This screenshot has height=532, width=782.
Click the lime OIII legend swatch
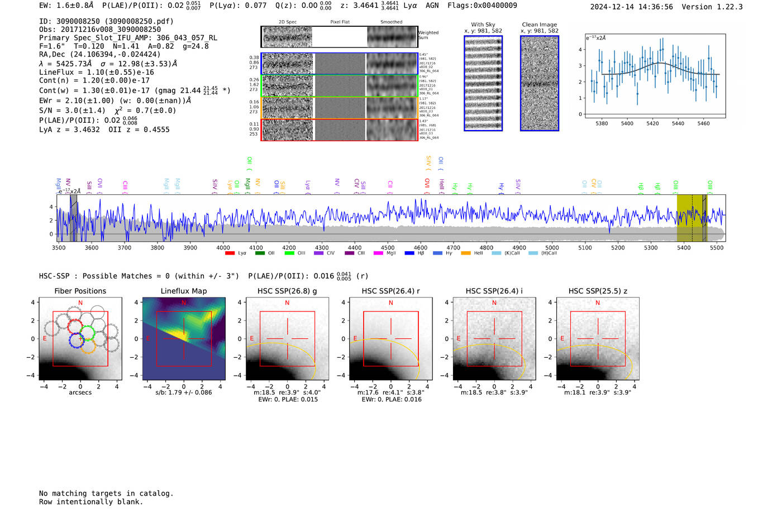(289, 253)
